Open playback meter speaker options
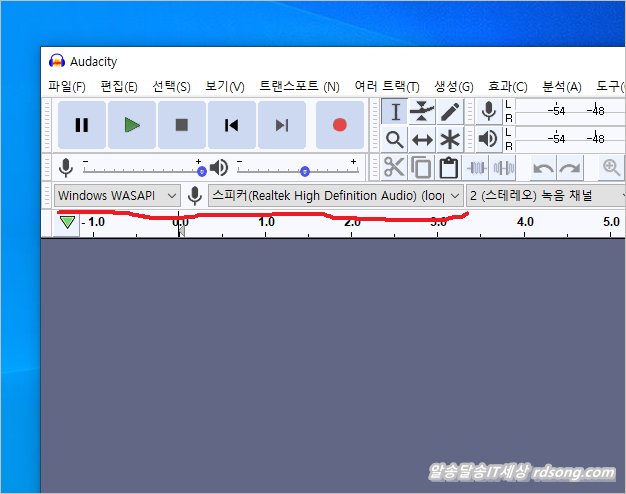 click(x=489, y=139)
